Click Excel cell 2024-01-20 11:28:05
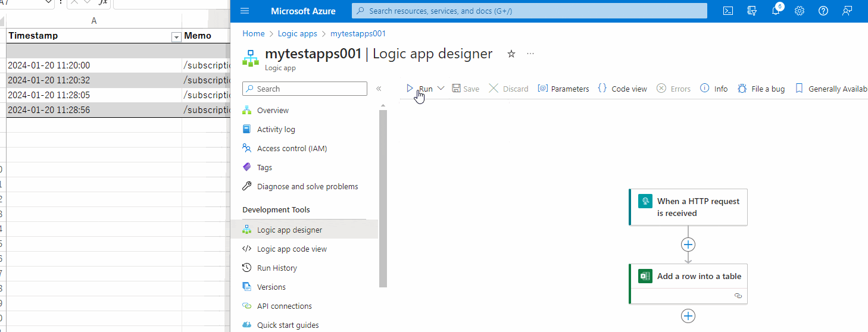 tap(94, 95)
